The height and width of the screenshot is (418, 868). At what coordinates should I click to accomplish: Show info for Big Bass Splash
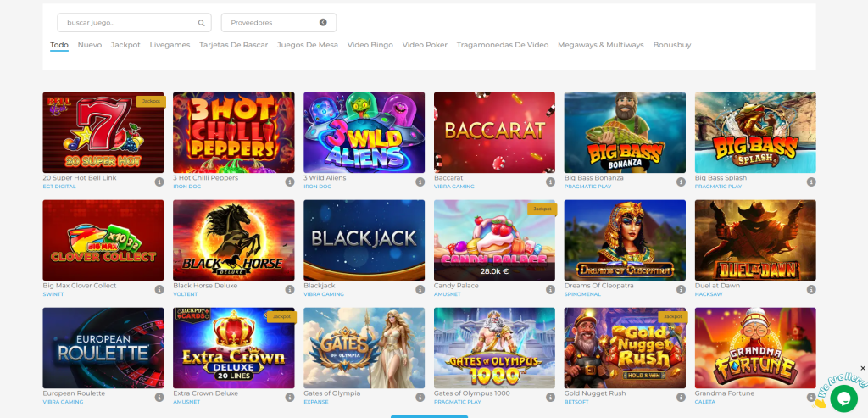click(x=810, y=181)
